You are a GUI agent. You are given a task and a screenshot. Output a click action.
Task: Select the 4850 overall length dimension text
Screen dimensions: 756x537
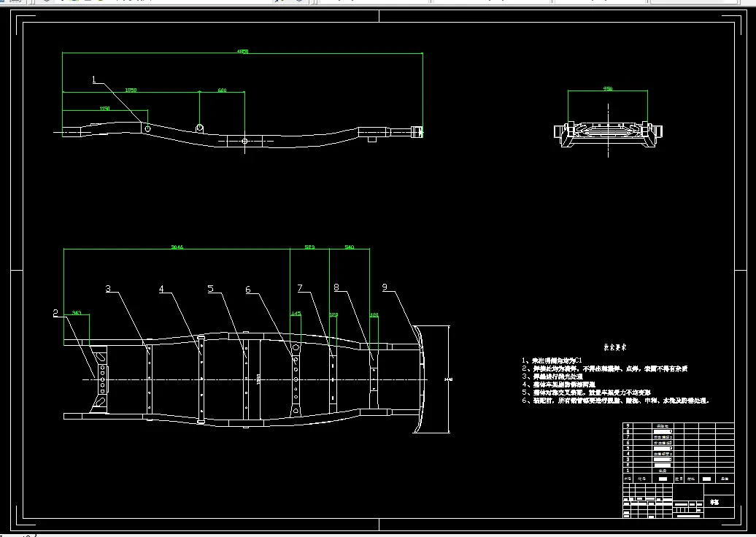(x=242, y=51)
